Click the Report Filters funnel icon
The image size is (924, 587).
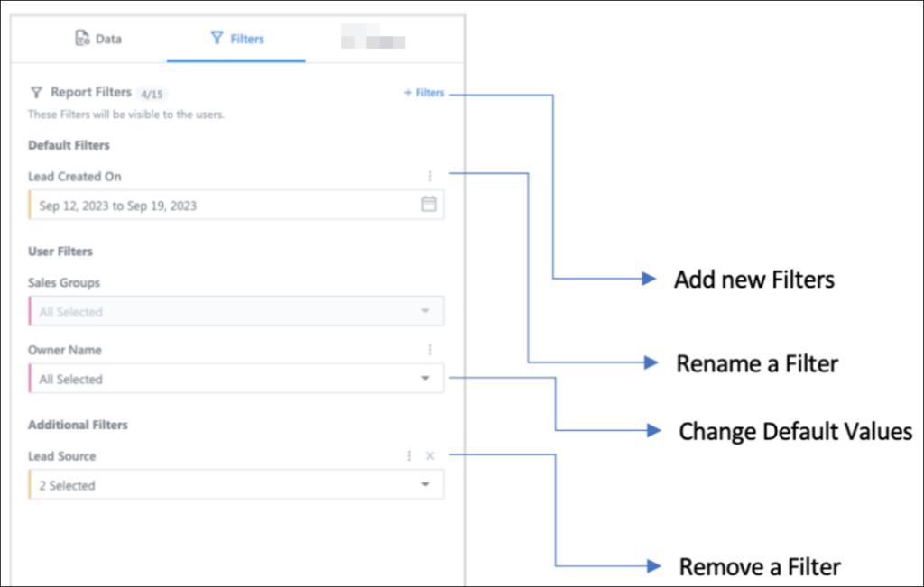point(36,92)
